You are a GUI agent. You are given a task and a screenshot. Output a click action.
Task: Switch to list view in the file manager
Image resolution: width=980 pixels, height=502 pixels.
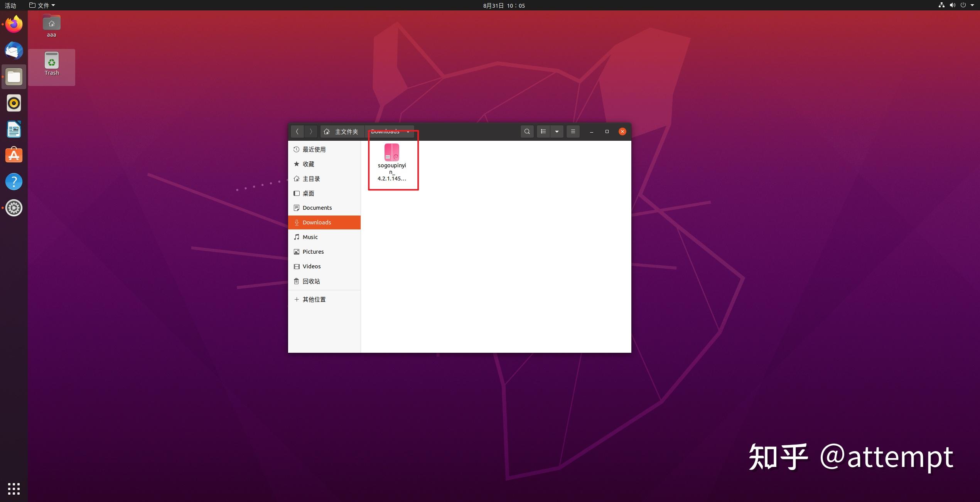(543, 131)
